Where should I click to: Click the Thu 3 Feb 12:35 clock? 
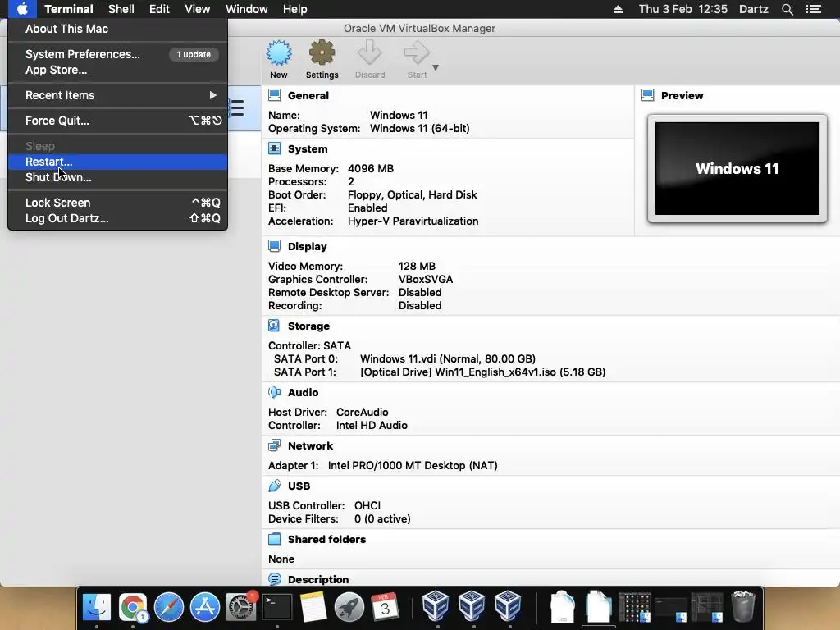tap(683, 9)
